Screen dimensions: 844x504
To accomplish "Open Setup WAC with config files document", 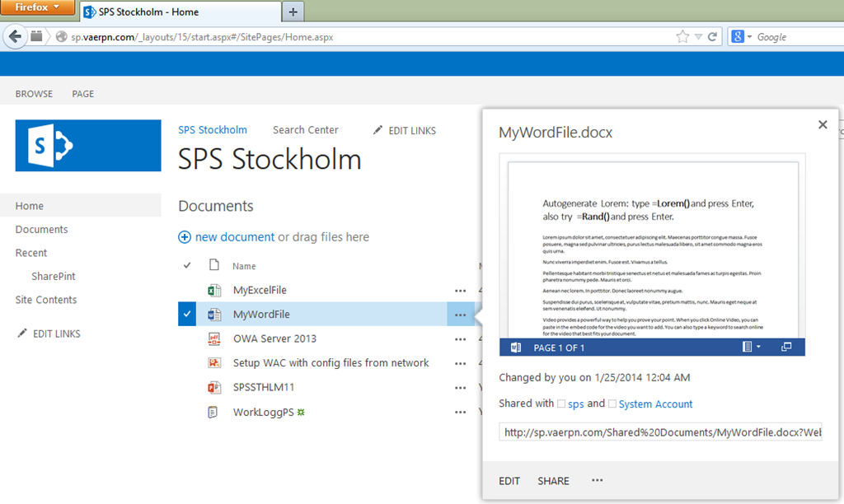I will [x=331, y=363].
